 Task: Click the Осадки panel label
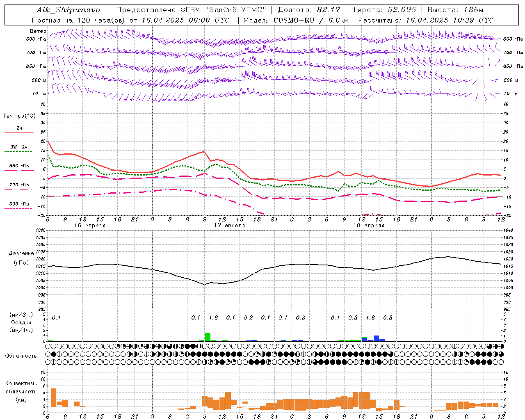21,322
